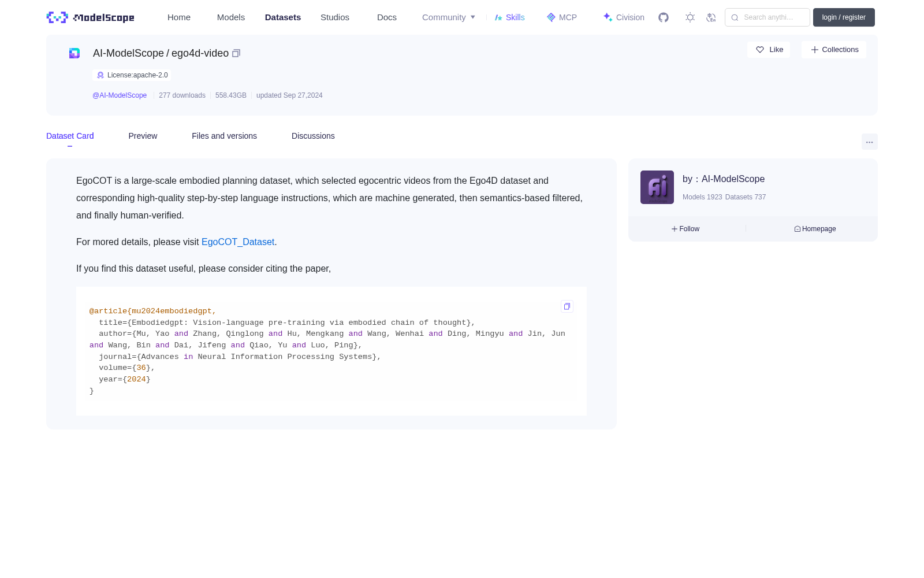Add dataset to Collections
Image resolution: width=924 pixels, height=578 pixels.
tap(834, 50)
